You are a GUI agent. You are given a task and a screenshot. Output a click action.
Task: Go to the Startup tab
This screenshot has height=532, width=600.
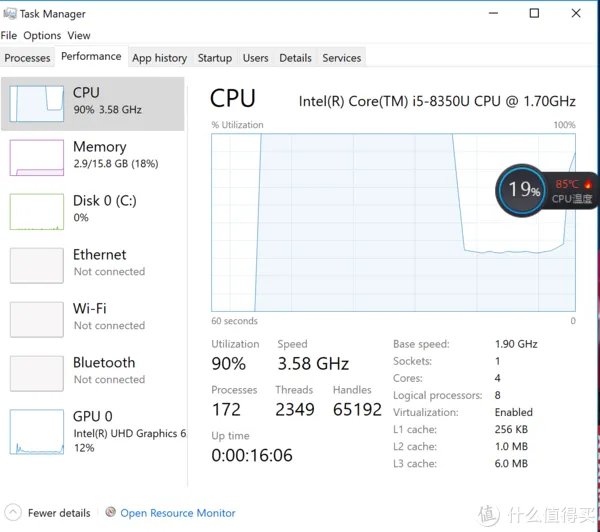click(x=215, y=58)
